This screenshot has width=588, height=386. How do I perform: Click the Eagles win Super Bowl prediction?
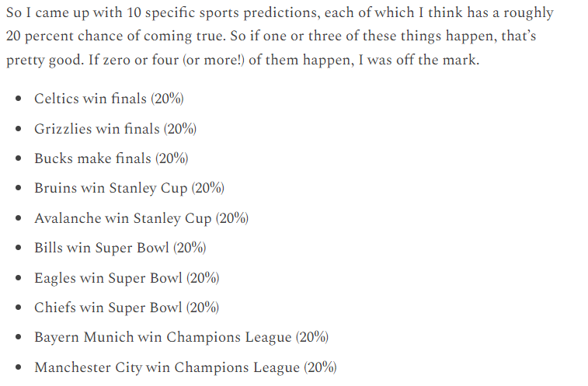pyautogui.click(x=127, y=278)
